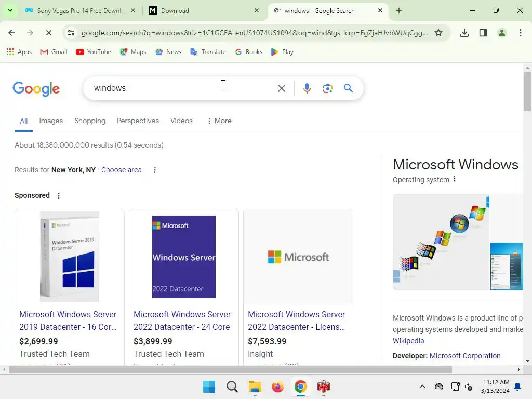Open the tab search dropdown arrow

point(10,10)
